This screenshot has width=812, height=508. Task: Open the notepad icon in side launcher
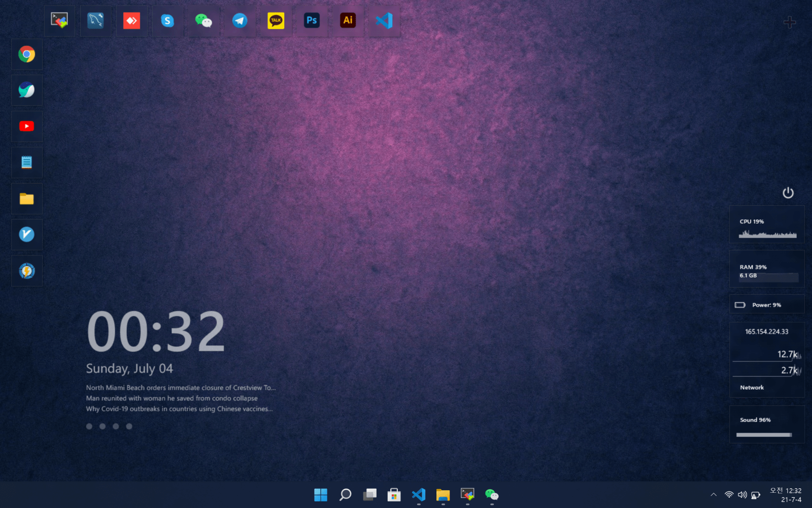tap(27, 162)
